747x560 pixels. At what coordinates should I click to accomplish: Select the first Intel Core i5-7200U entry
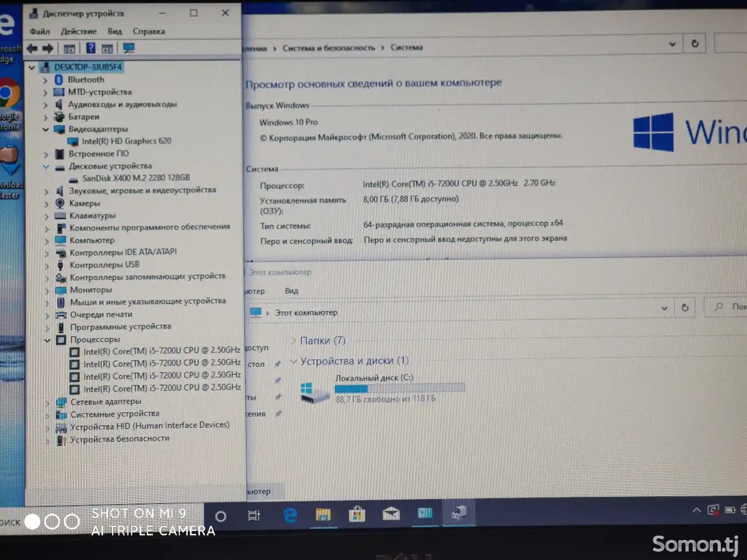(162, 350)
